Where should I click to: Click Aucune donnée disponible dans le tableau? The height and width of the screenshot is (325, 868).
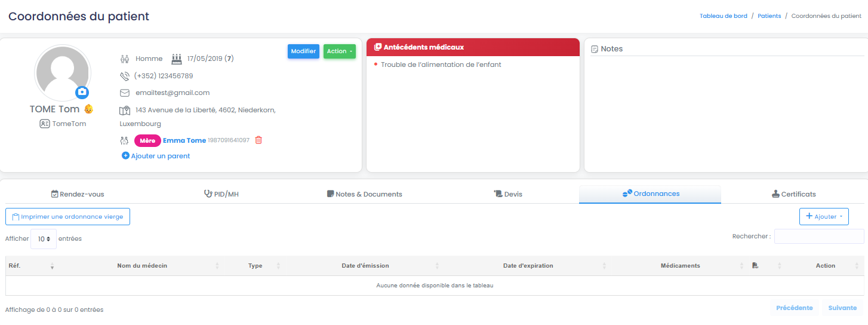tap(435, 286)
